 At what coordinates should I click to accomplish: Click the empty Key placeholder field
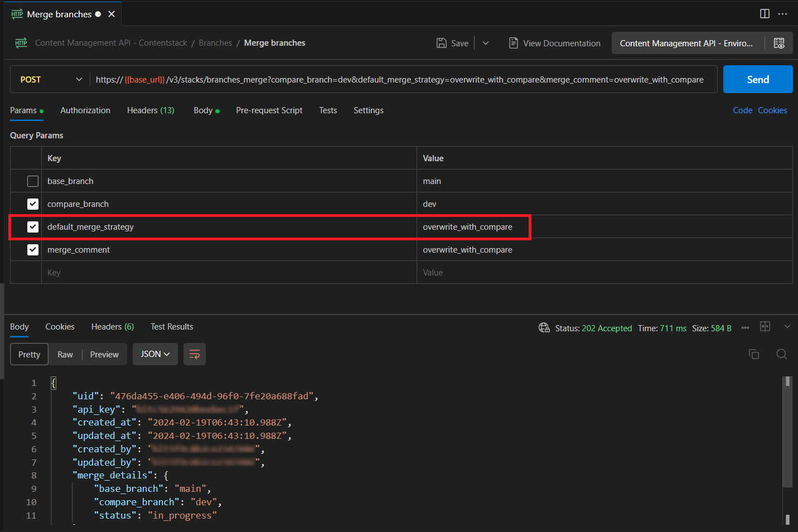pyautogui.click(x=229, y=273)
